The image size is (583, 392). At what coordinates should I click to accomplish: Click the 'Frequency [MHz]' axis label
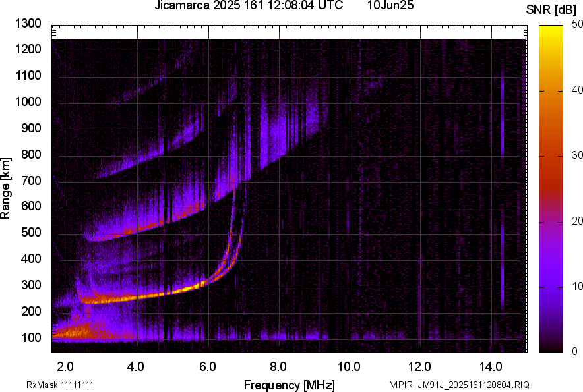point(289,385)
